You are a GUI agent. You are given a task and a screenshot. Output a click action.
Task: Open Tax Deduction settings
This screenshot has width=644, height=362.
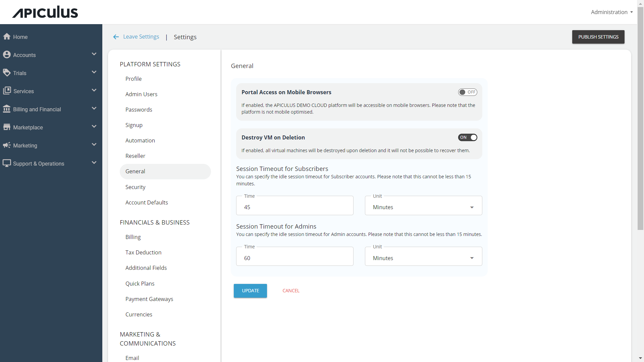[143, 252]
